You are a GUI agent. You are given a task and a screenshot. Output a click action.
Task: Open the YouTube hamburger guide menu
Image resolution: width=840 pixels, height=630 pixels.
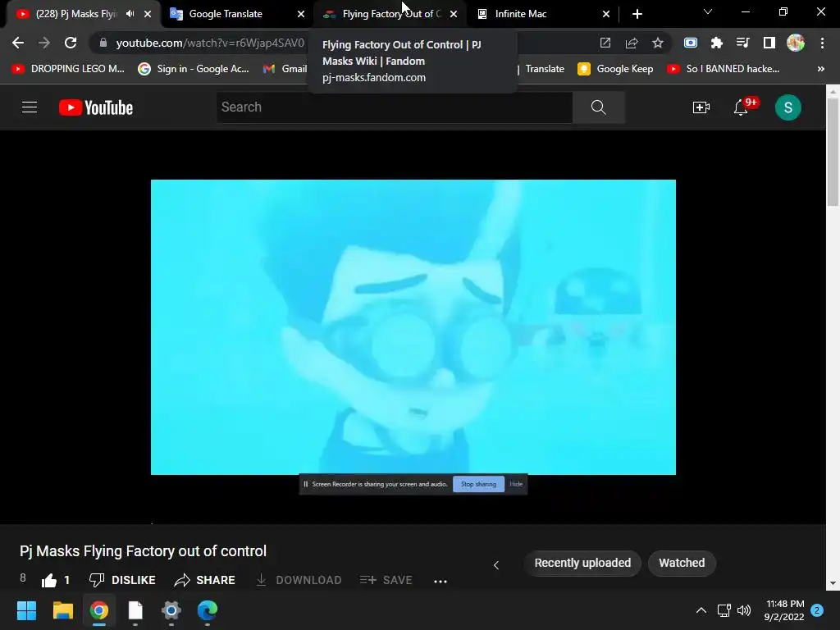point(30,107)
